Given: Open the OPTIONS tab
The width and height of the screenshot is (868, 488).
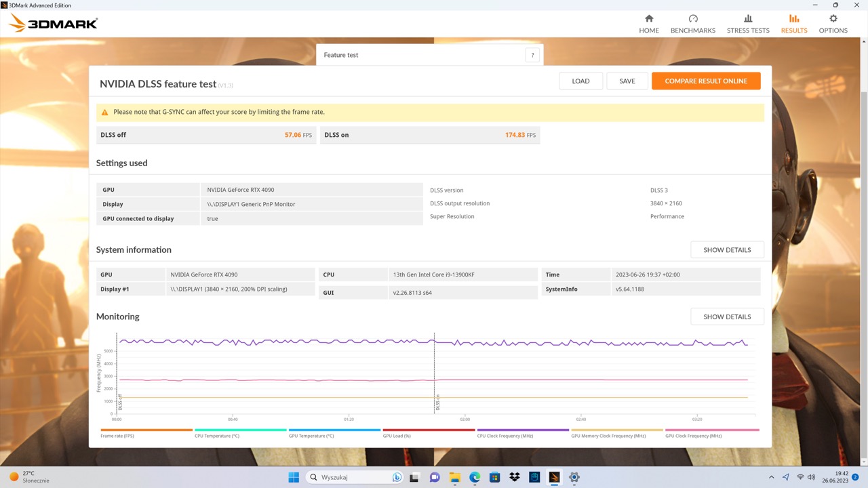Looking at the screenshot, I should [833, 24].
